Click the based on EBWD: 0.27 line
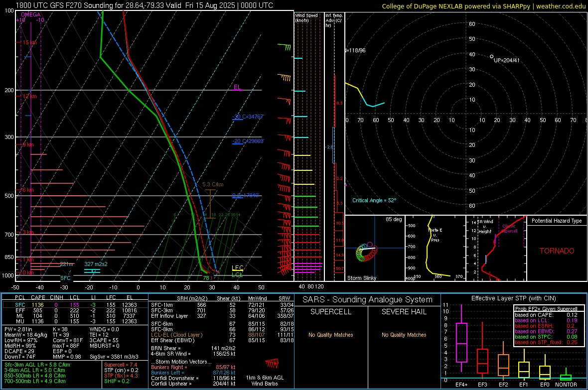Screen dimensions: 588x390 click(546, 331)
